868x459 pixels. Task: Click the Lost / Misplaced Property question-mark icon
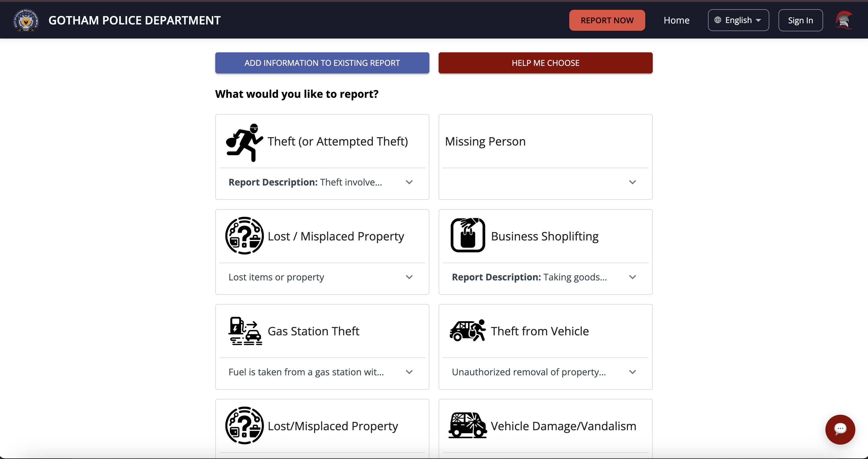click(244, 236)
